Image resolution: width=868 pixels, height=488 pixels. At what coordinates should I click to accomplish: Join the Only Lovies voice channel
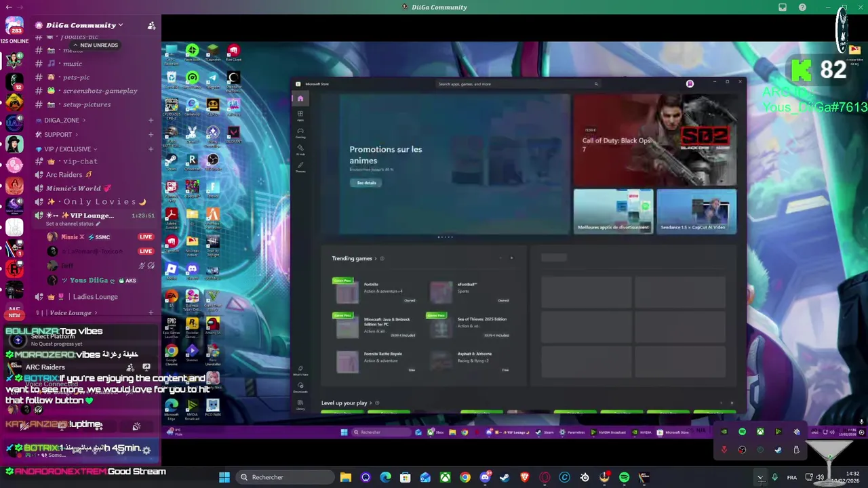click(x=90, y=202)
